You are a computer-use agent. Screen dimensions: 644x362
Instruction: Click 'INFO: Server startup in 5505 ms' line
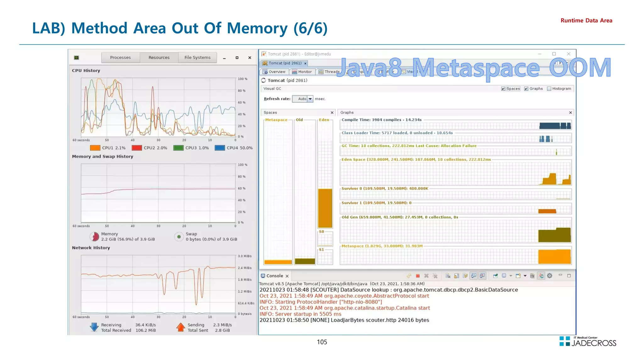(x=300, y=314)
